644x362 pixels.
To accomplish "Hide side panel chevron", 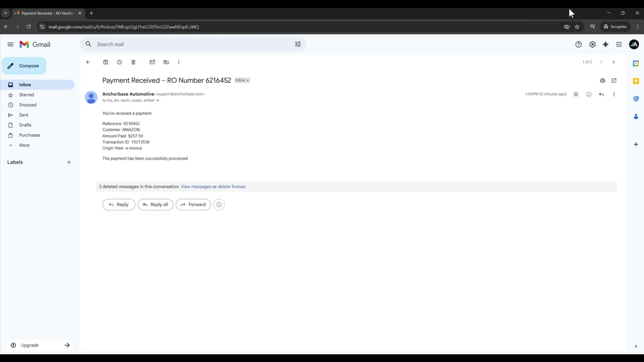I will 636,346.
